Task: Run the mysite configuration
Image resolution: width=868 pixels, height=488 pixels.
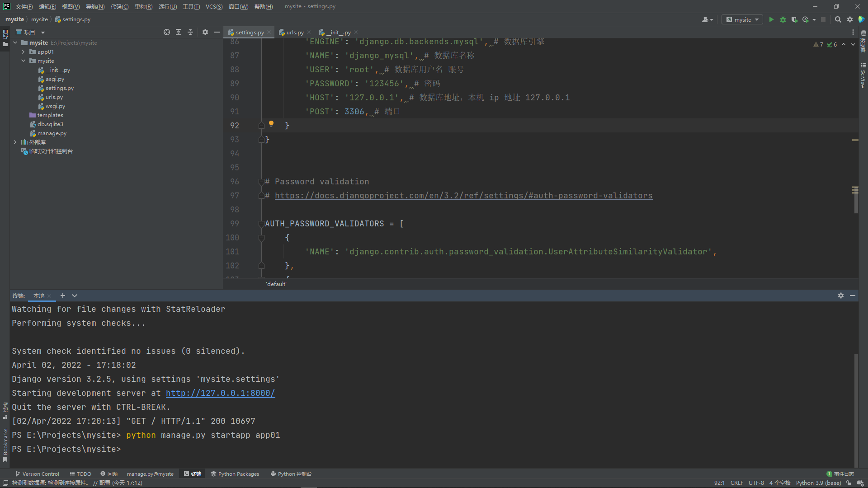Action: [771, 19]
